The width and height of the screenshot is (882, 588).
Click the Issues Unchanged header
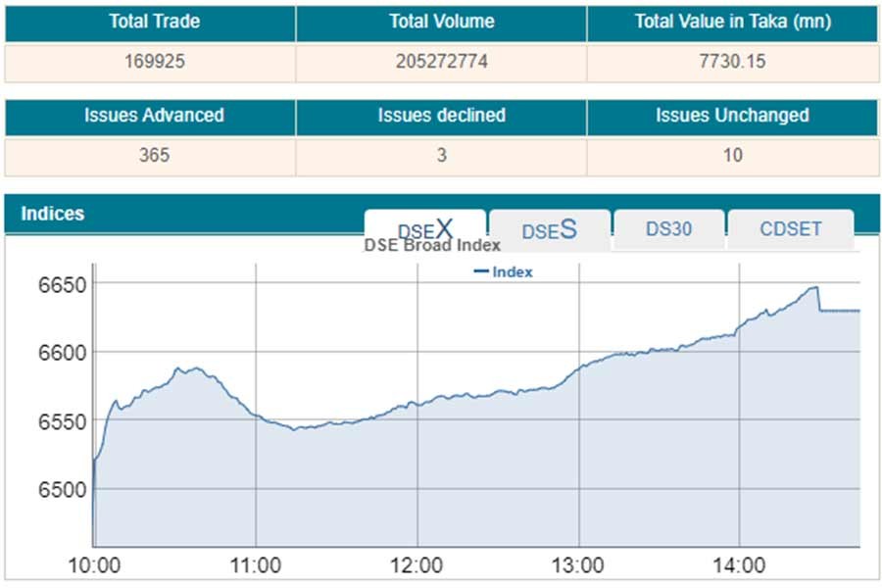[x=732, y=116]
